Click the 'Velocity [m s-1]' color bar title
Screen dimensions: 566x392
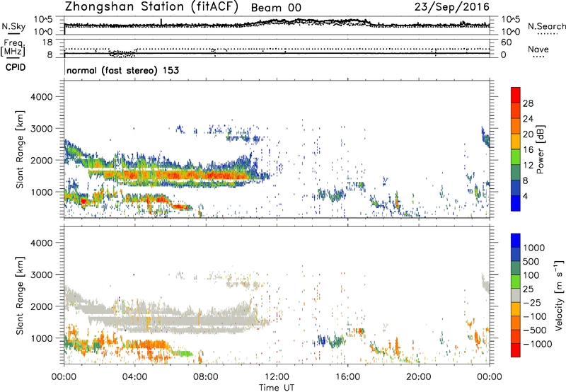tap(559, 295)
